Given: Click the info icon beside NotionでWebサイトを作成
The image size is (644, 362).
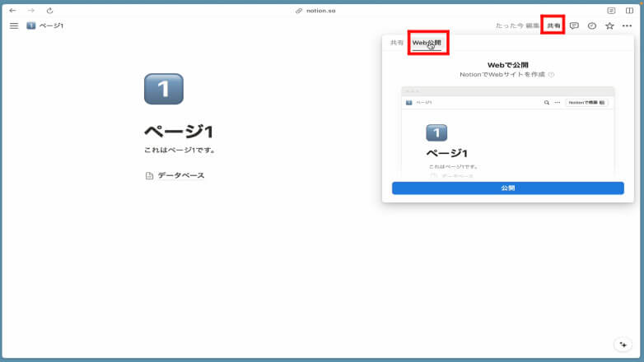Looking at the screenshot, I should point(551,75).
